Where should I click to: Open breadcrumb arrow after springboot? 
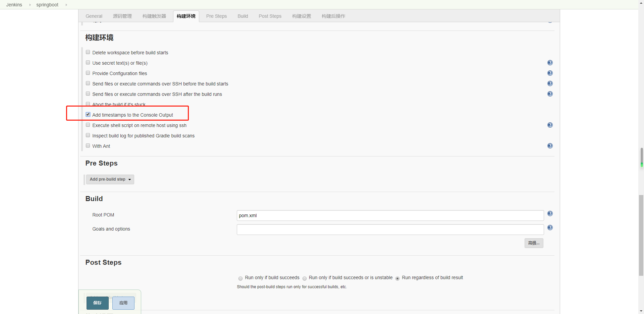pos(66,5)
